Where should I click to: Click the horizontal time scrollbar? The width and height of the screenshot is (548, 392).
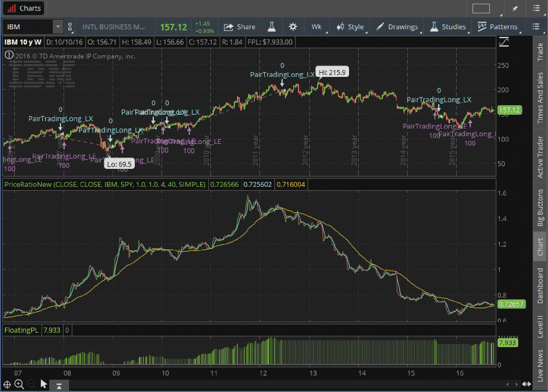coord(287,385)
